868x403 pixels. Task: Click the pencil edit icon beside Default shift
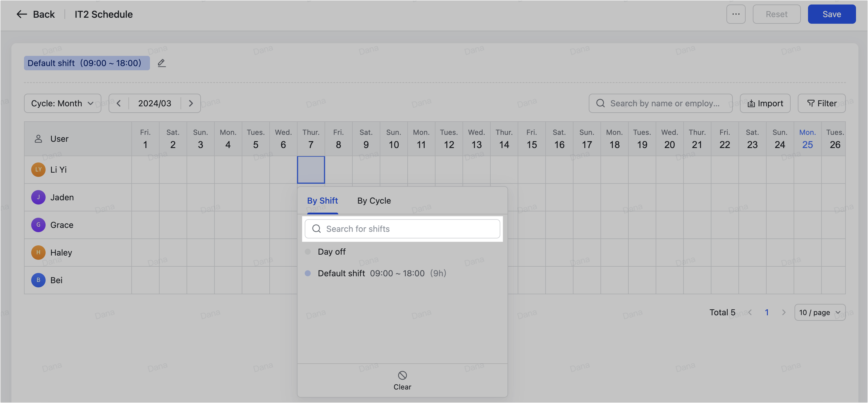[161, 63]
